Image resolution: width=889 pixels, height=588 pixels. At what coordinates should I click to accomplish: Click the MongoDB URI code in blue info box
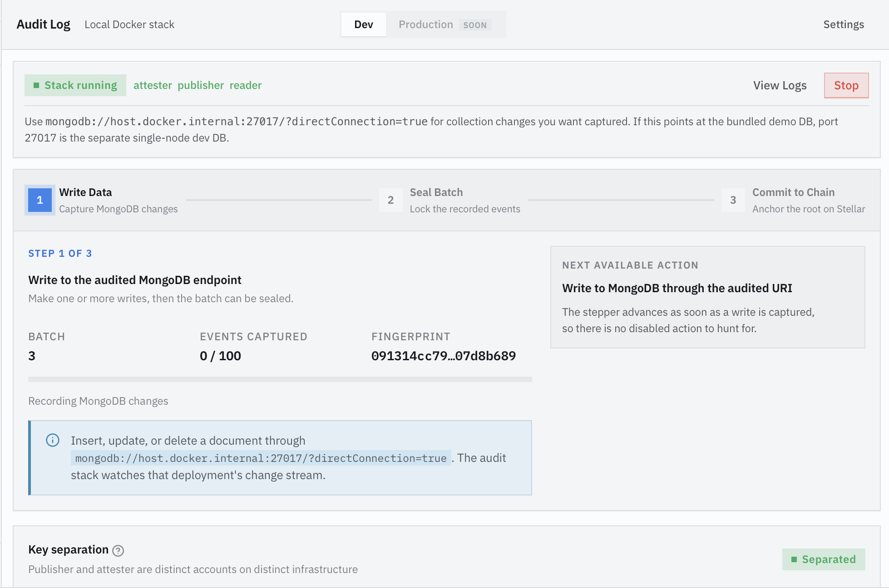[x=261, y=458]
